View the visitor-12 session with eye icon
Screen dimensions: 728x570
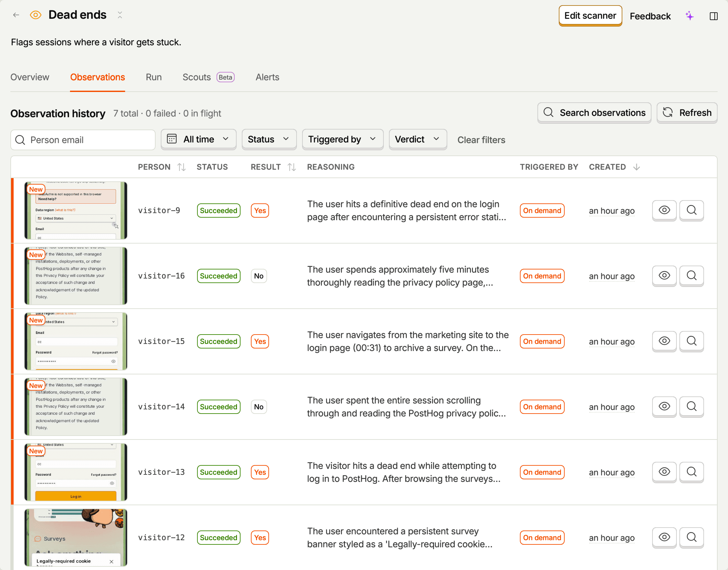664,537
